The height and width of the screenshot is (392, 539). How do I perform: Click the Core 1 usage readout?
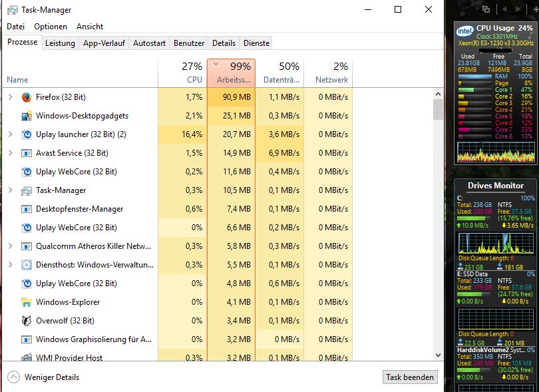tap(513, 90)
